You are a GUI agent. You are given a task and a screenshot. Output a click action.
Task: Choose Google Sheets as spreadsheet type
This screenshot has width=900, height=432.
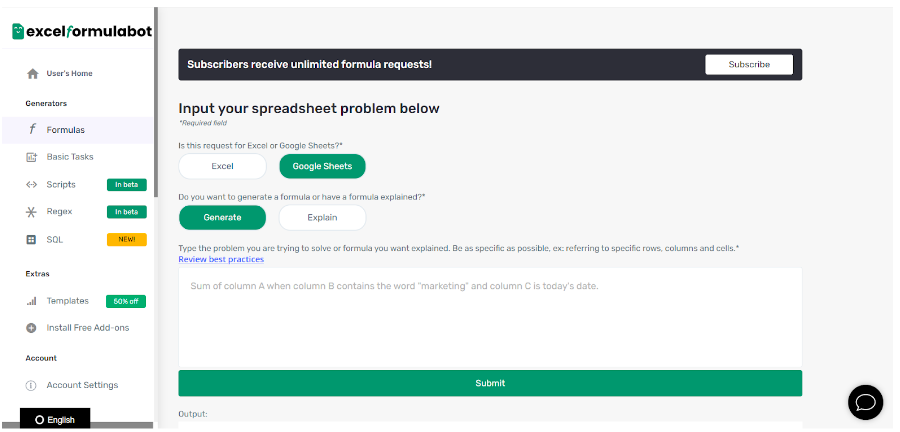click(322, 166)
